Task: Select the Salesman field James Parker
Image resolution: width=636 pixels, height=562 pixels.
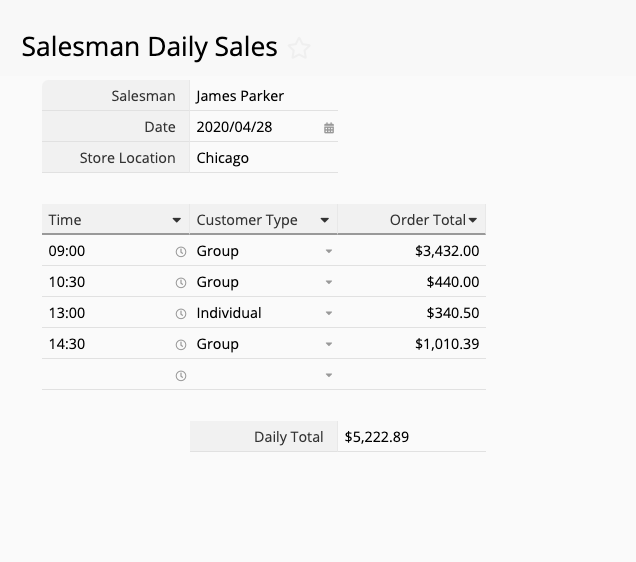Action: [x=264, y=96]
